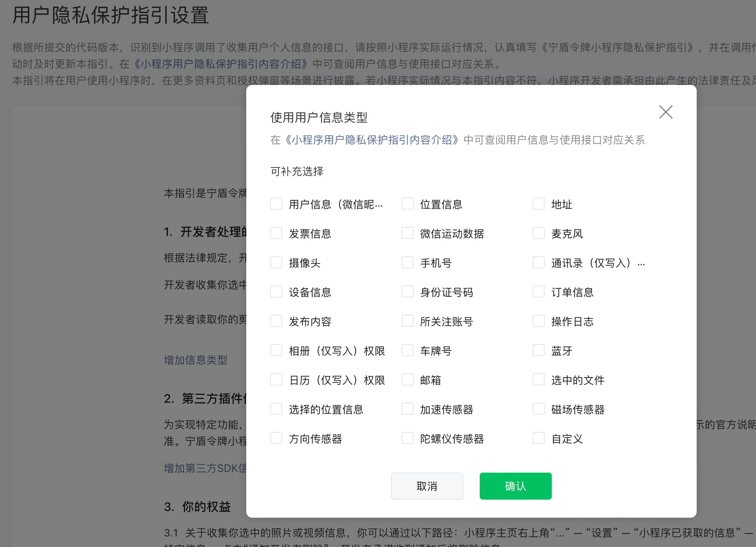Close the user info type dialog
Image resolution: width=756 pixels, height=547 pixels.
[x=666, y=112]
